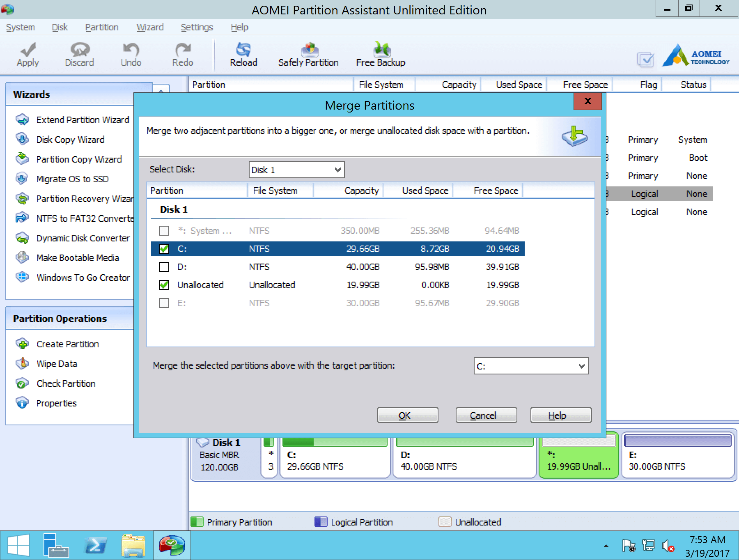Viewport: 739px width, 560px height.
Task: Start the Extend Partition Wizard
Action: [x=72, y=120]
